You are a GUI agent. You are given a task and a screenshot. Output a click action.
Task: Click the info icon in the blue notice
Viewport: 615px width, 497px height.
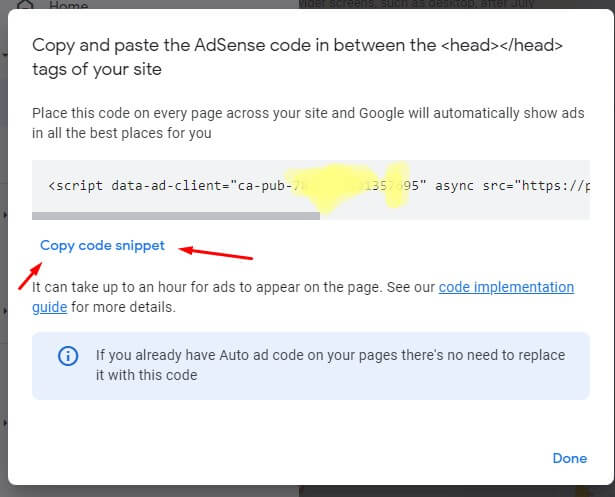point(68,356)
